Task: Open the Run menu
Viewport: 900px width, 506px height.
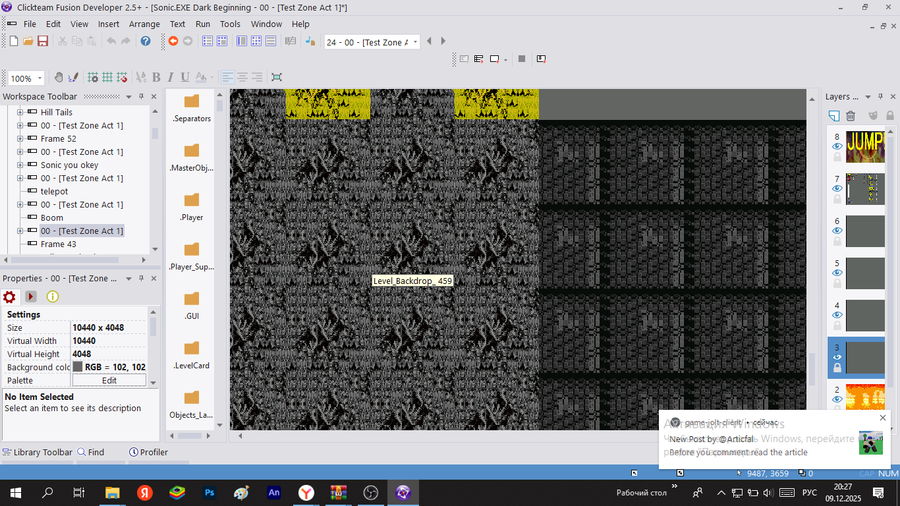Action: 203,24
